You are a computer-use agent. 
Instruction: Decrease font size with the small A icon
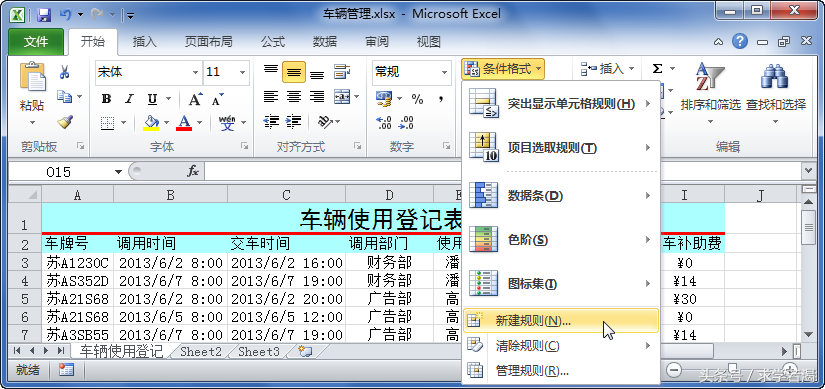coord(218,98)
